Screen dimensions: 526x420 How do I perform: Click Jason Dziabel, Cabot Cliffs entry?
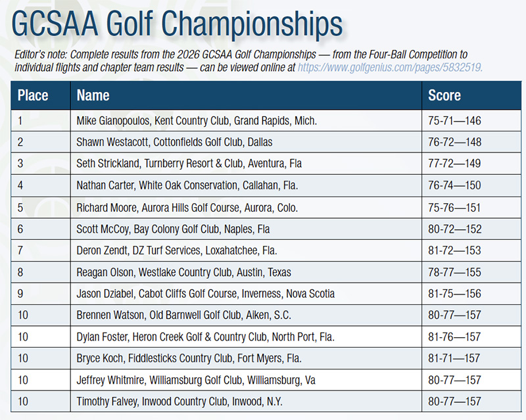(x=205, y=294)
